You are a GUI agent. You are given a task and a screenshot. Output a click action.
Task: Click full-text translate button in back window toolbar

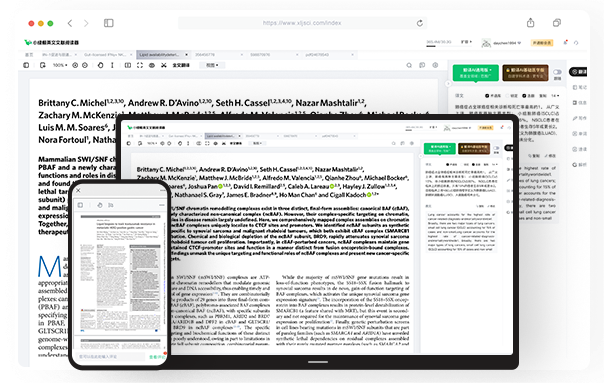click(181, 65)
